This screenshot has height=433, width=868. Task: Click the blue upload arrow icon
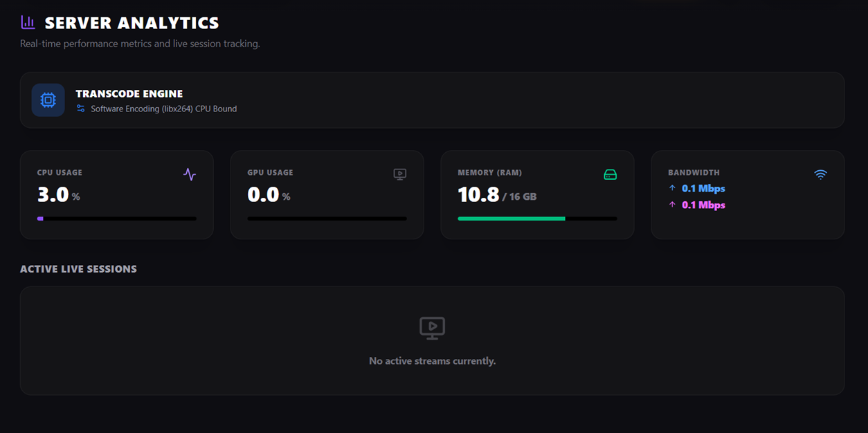(672, 188)
